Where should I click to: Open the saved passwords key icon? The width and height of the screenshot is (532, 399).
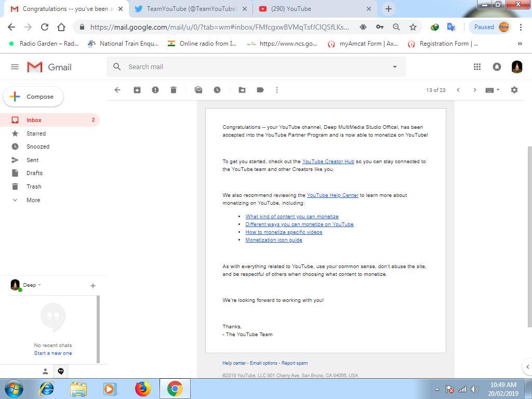click(380, 27)
